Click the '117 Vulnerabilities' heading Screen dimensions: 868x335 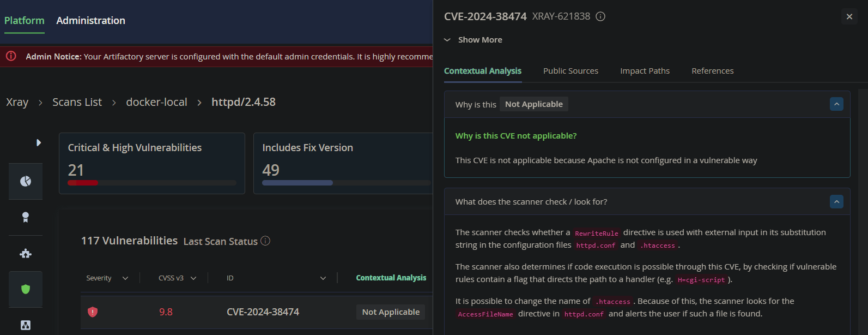point(129,241)
